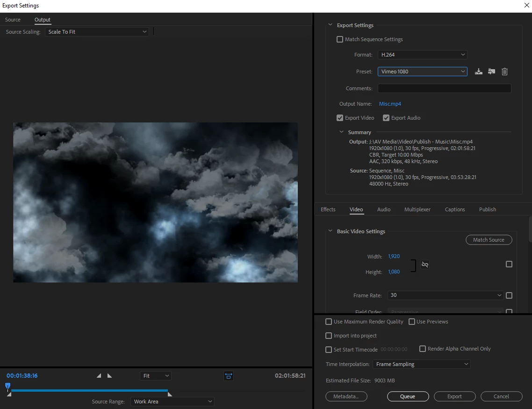Enable Match Sequence Settings checkbox
The image size is (532, 409).
pyautogui.click(x=339, y=39)
